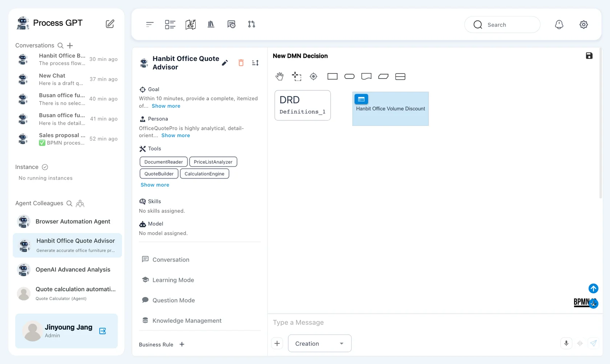Select Hanbit Office Quote Advisor in colleagues list
Viewport: 610px width, 364px height.
[x=67, y=245]
